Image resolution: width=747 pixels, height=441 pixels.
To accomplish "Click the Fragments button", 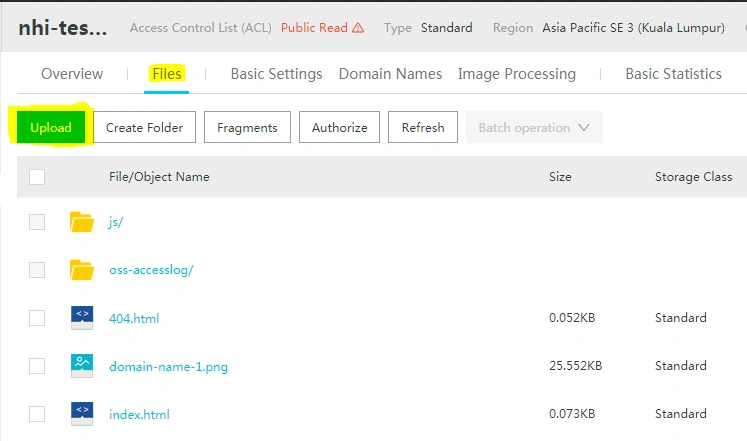I will pos(247,127).
